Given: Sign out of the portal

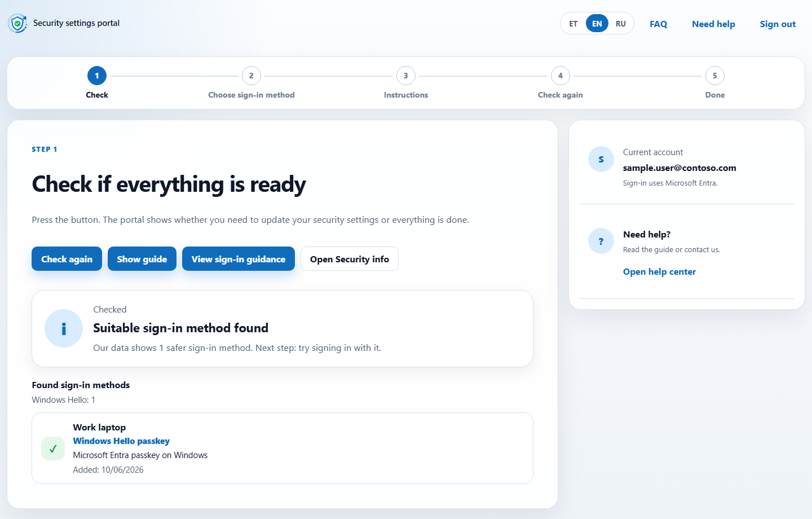Looking at the screenshot, I should tap(778, 24).
